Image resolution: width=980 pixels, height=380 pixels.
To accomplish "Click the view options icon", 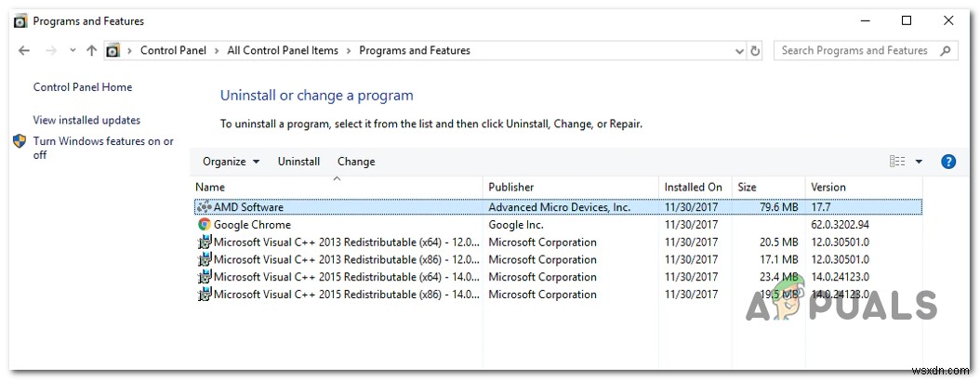I will tap(897, 162).
